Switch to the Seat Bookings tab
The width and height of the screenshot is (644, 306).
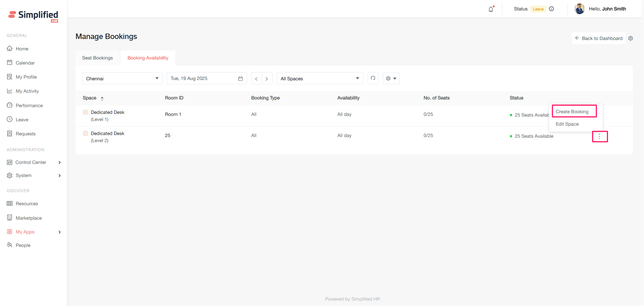pos(98,58)
